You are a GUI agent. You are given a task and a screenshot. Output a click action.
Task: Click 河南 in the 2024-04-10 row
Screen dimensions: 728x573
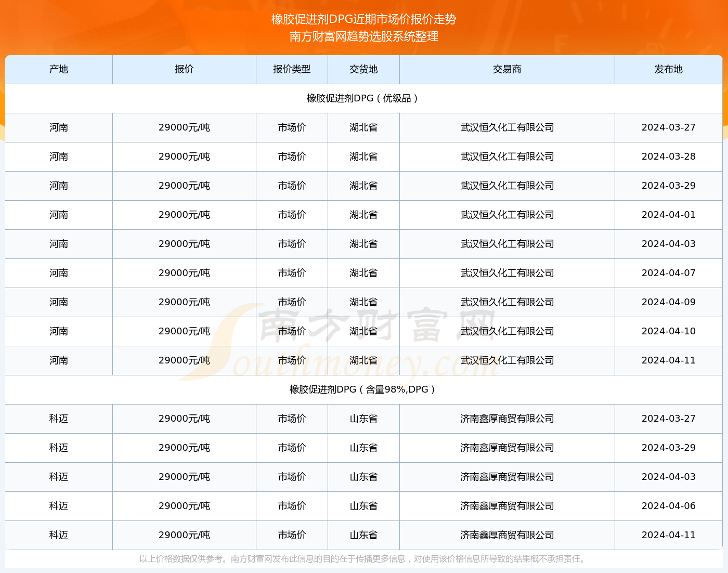pos(59,331)
